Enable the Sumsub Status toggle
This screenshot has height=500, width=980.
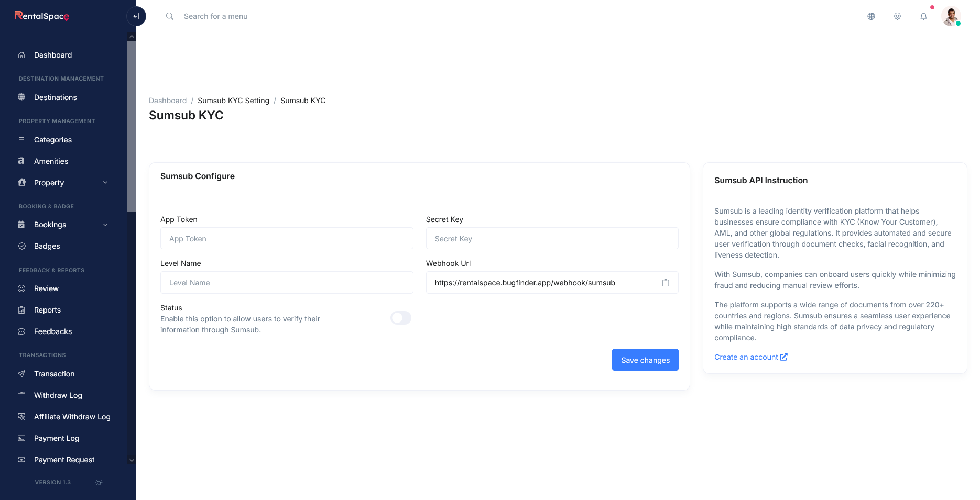click(401, 318)
